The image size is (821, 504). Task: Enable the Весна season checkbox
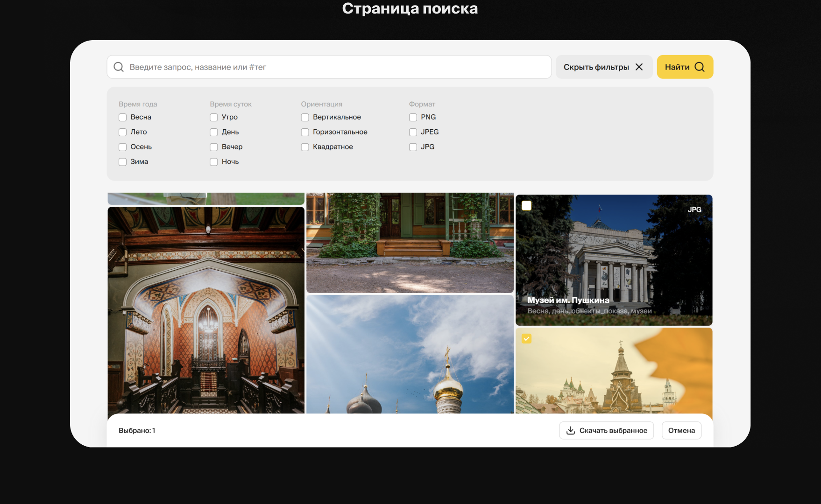pos(123,117)
